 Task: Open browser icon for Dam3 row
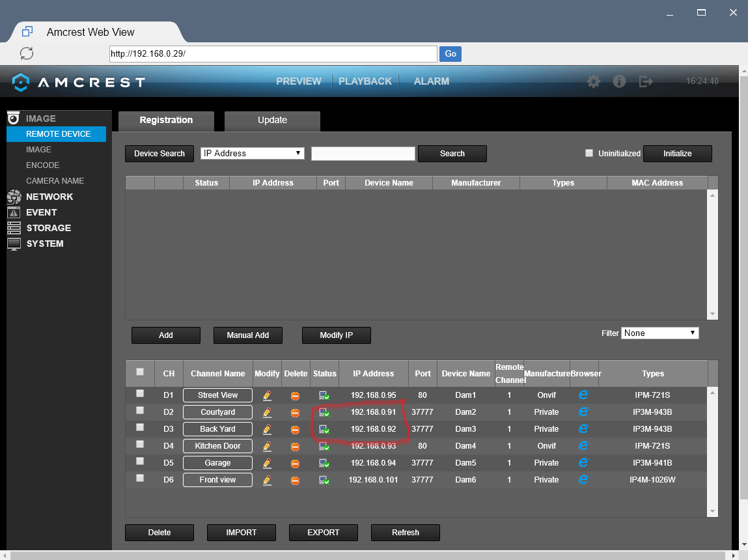pyautogui.click(x=583, y=429)
